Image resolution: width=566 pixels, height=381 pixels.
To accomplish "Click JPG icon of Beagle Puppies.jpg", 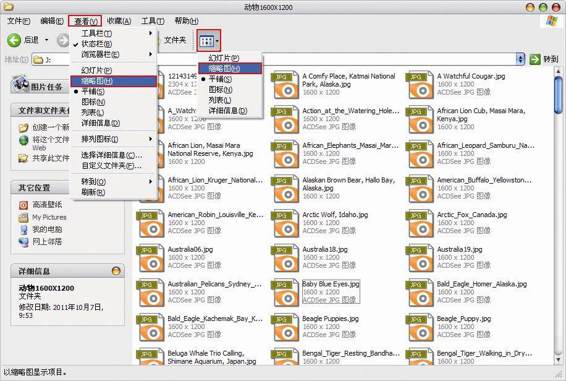I will click(x=285, y=328).
